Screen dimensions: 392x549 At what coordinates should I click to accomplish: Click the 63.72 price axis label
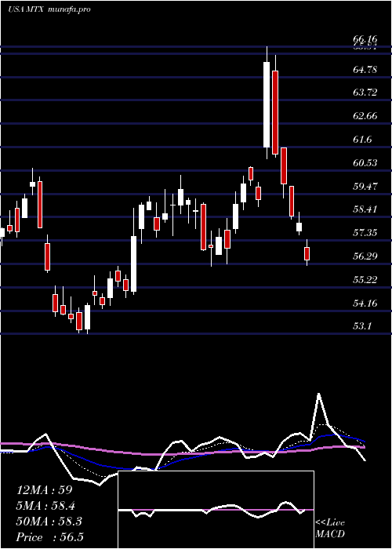point(365,93)
